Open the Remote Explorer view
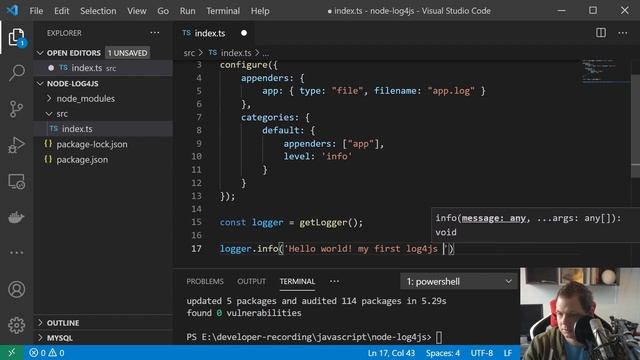 16,181
